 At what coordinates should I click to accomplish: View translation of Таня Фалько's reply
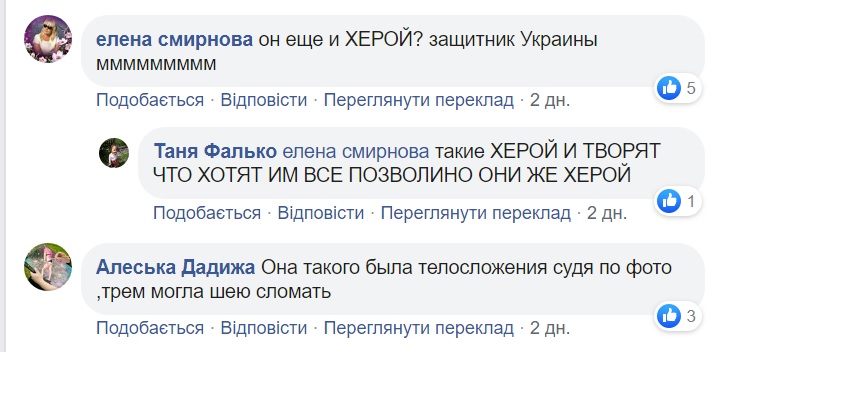pyautogui.click(x=475, y=213)
